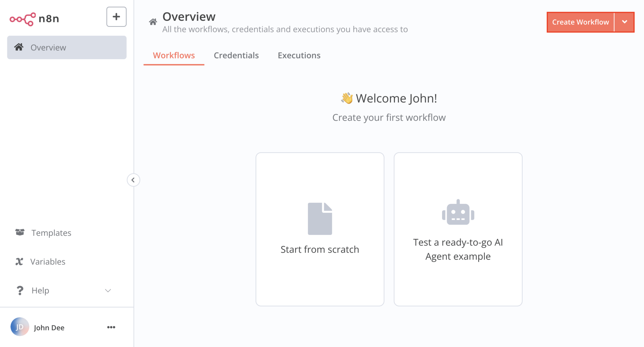Viewport: 644px width, 347px height.
Task: Open the new workflow plus button
Action: coord(116,17)
